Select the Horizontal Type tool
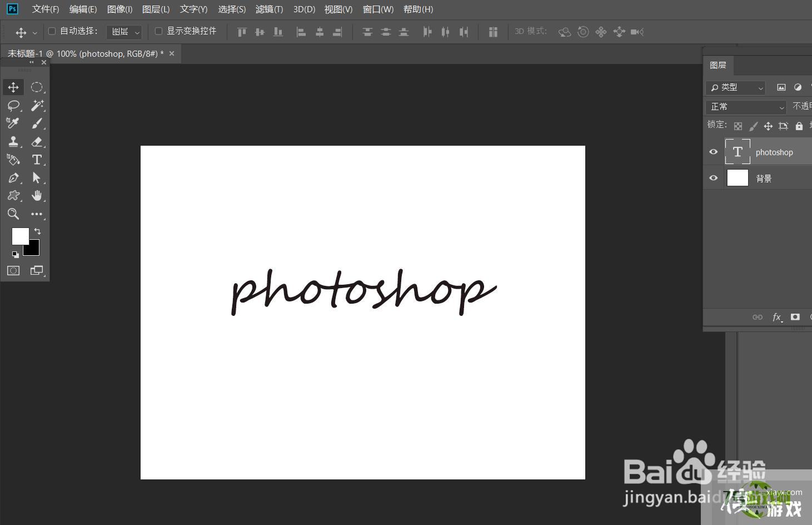The height and width of the screenshot is (525, 812). pos(37,160)
